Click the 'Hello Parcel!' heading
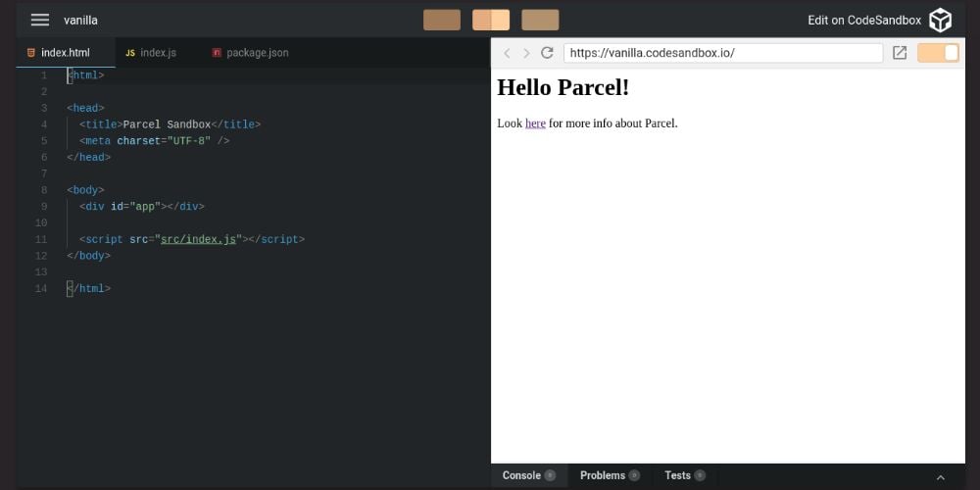980x490 pixels. [563, 87]
